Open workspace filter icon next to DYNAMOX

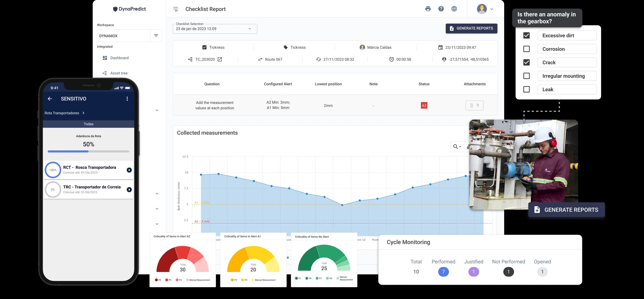click(156, 36)
